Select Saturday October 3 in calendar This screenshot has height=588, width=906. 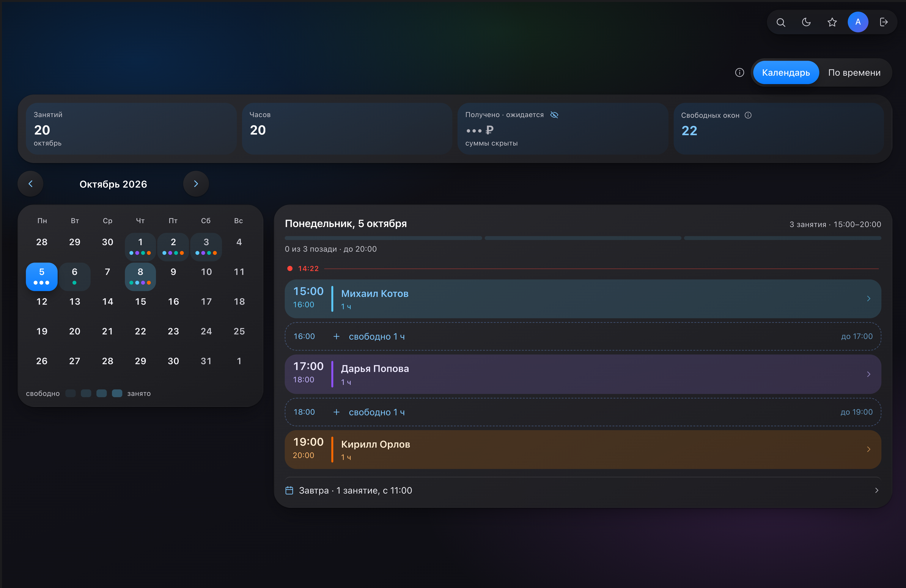tap(206, 247)
